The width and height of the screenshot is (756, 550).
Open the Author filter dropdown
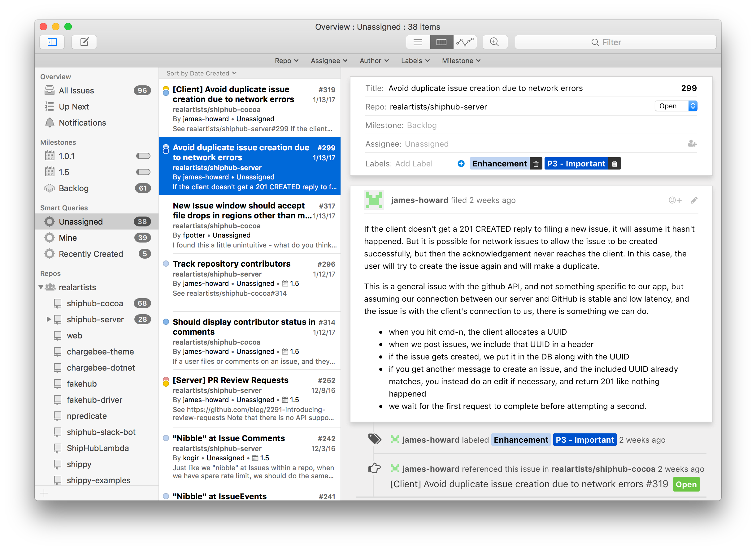click(x=374, y=61)
